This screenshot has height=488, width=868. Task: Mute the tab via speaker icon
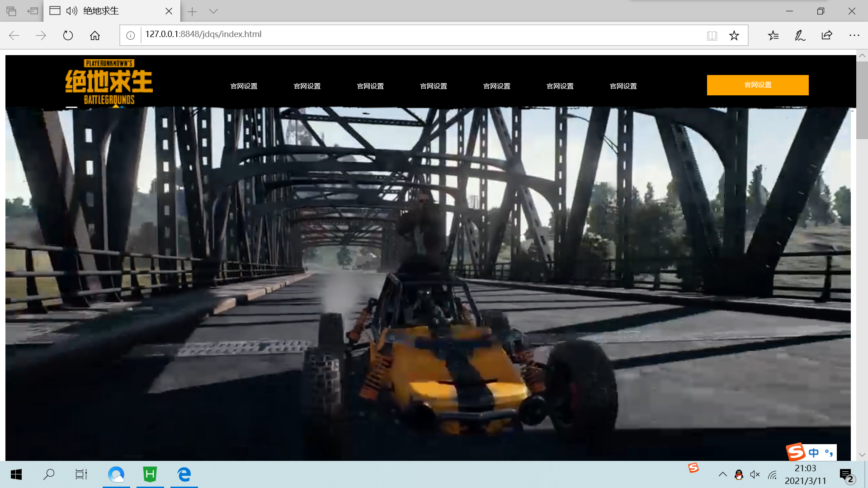71,11
